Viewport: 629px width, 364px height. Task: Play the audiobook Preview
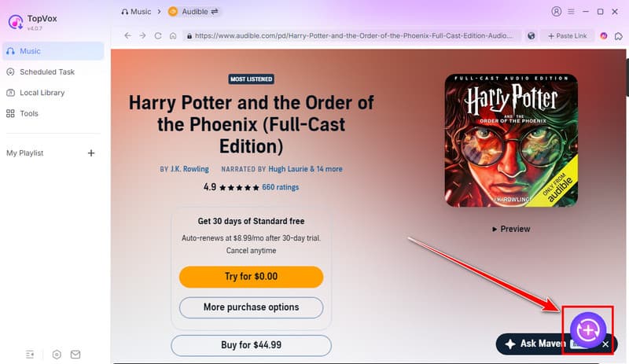tap(511, 229)
